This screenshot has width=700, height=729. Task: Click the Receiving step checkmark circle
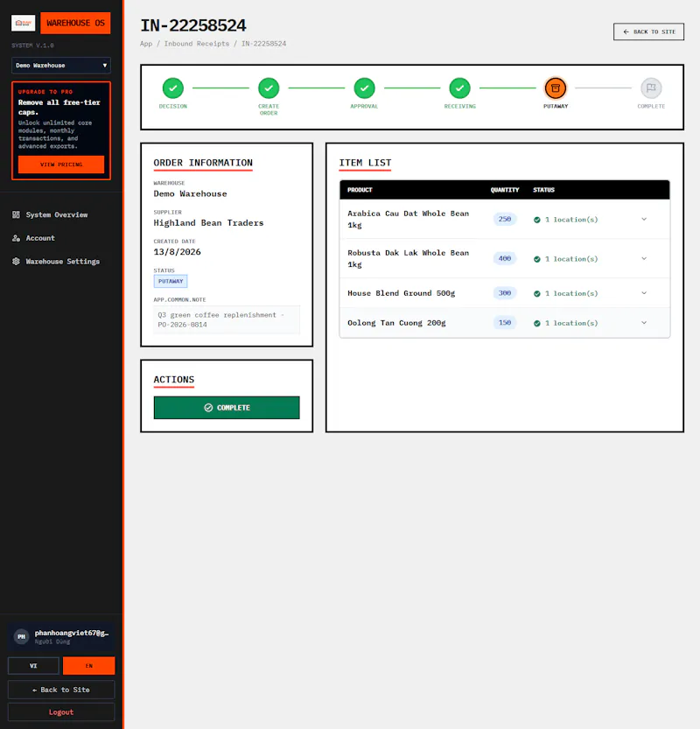pos(459,88)
